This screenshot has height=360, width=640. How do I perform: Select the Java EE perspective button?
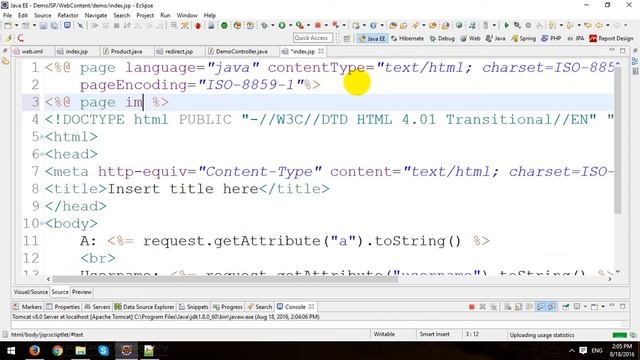click(372, 38)
